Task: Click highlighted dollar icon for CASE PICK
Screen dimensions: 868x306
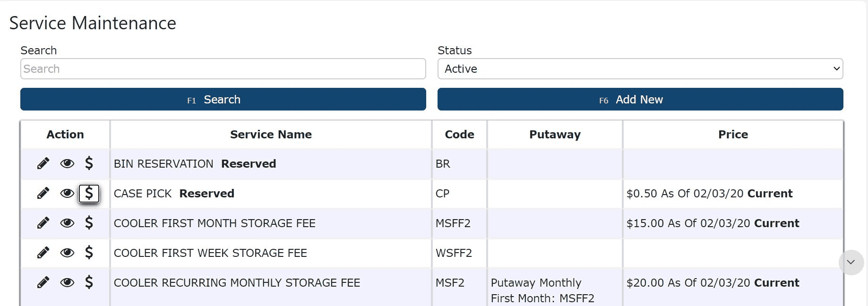Action: 89,193
